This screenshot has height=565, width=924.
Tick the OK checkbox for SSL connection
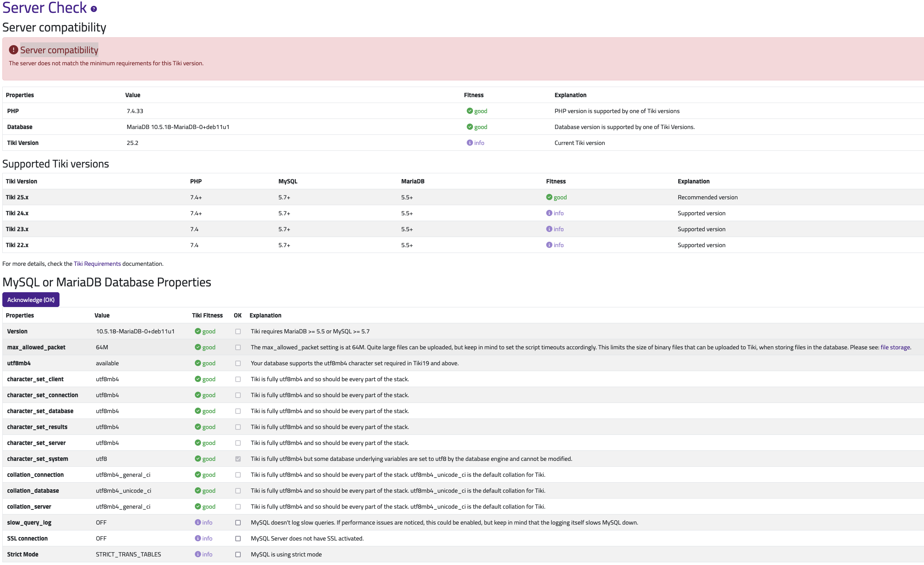click(238, 539)
